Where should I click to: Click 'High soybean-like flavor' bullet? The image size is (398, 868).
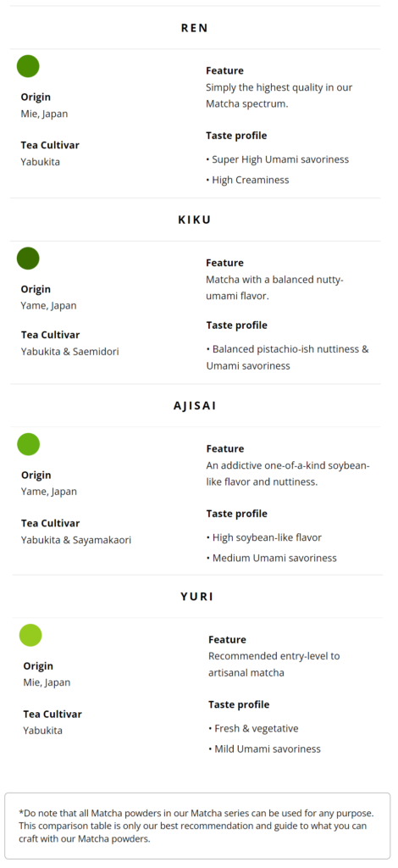point(263,537)
